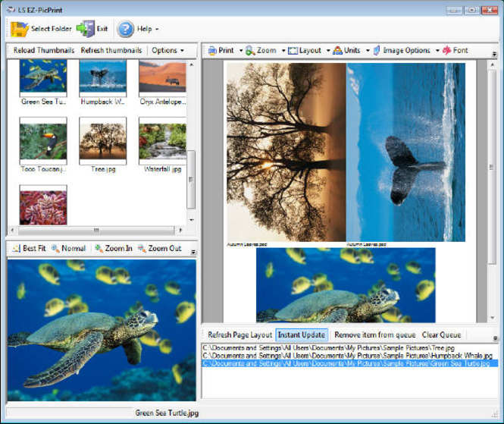Click the Normal view magnifier icon
The height and width of the screenshot is (424, 504).
[x=55, y=248]
